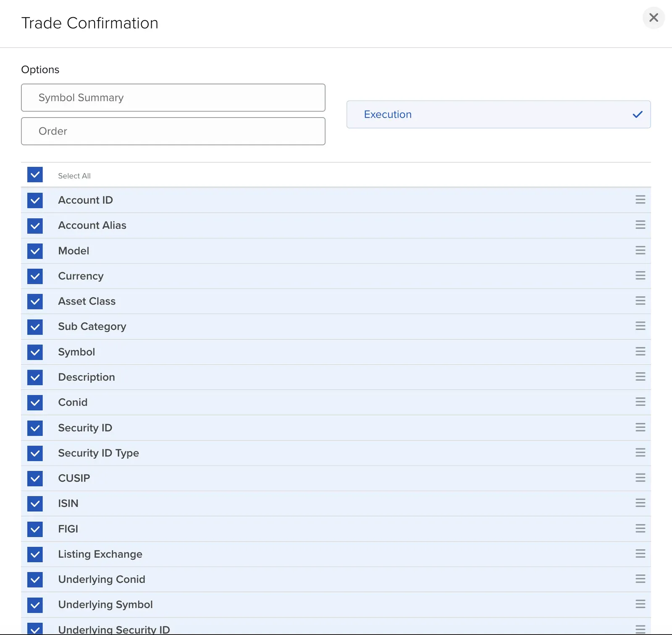Click the reorder handle for Underlying Conid
The image size is (672, 635).
pos(640,579)
